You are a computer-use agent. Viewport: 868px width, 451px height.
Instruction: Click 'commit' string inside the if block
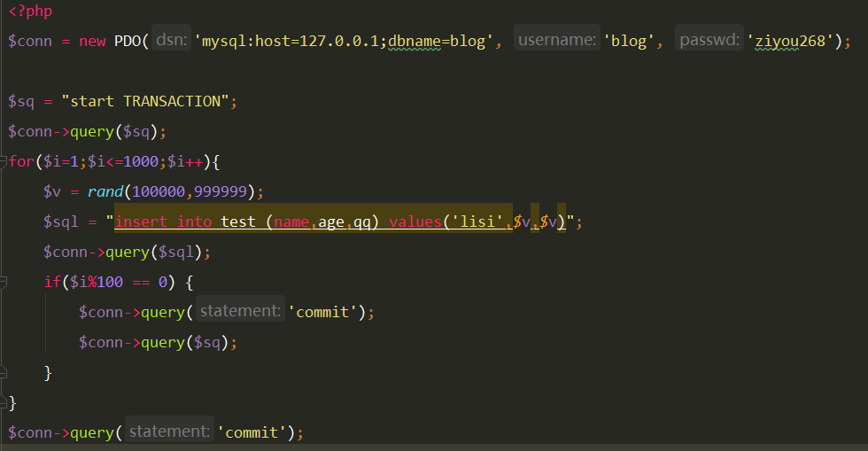322,313
